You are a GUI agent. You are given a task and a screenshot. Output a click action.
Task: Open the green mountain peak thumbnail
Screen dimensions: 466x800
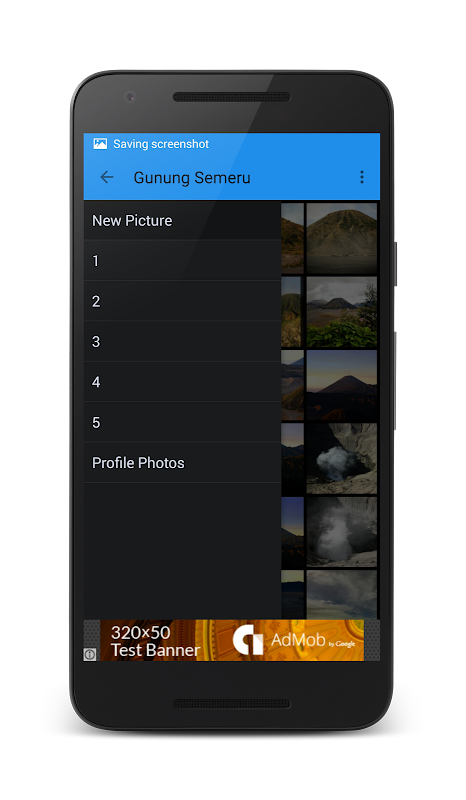341,238
